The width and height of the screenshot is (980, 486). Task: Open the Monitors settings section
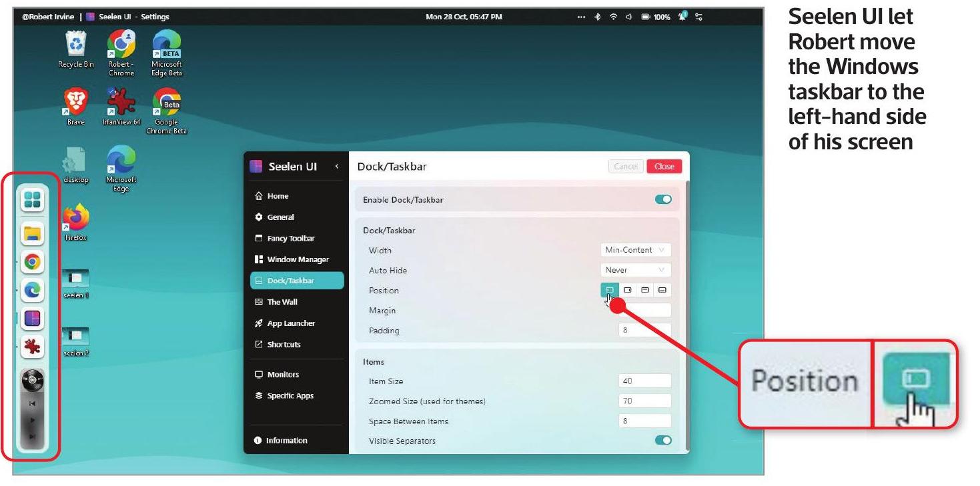[x=297, y=375]
